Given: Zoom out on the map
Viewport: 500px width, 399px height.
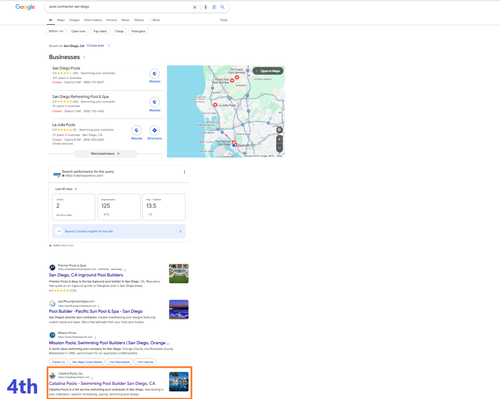Looking at the screenshot, I should coord(279,148).
